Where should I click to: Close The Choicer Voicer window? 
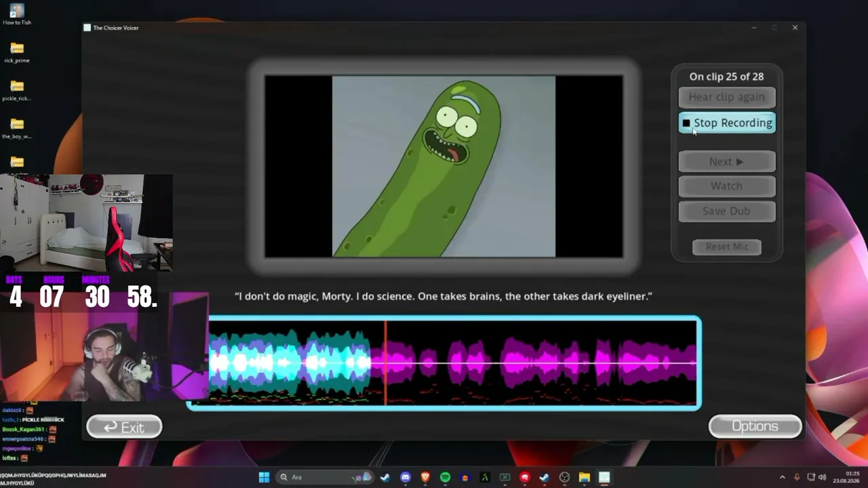click(x=795, y=28)
